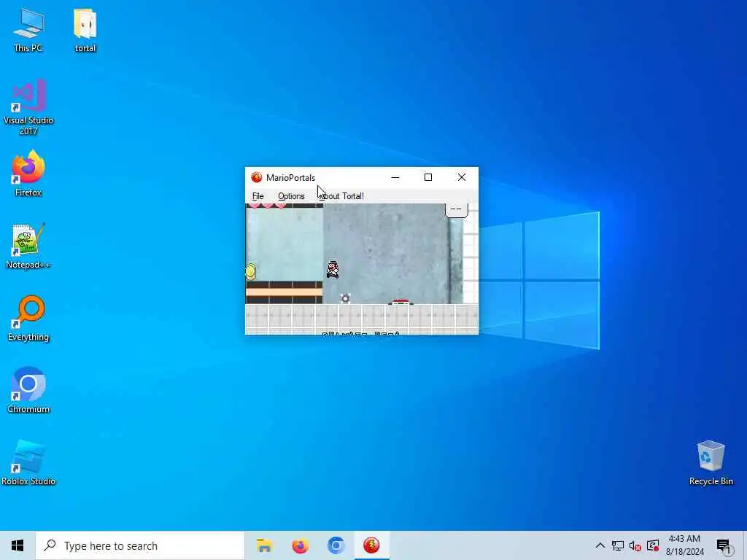Click the 'MarioPortals' window title text
Image resolution: width=747 pixels, height=560 pixels.
290,178
